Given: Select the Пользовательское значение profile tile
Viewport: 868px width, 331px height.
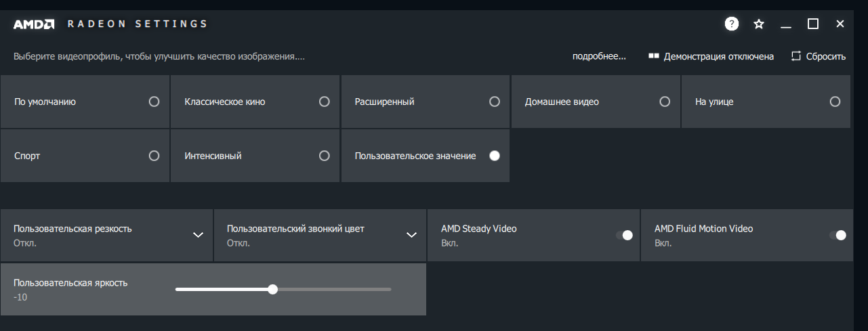Looking at the screenshot, I should [x=425, y=156].
